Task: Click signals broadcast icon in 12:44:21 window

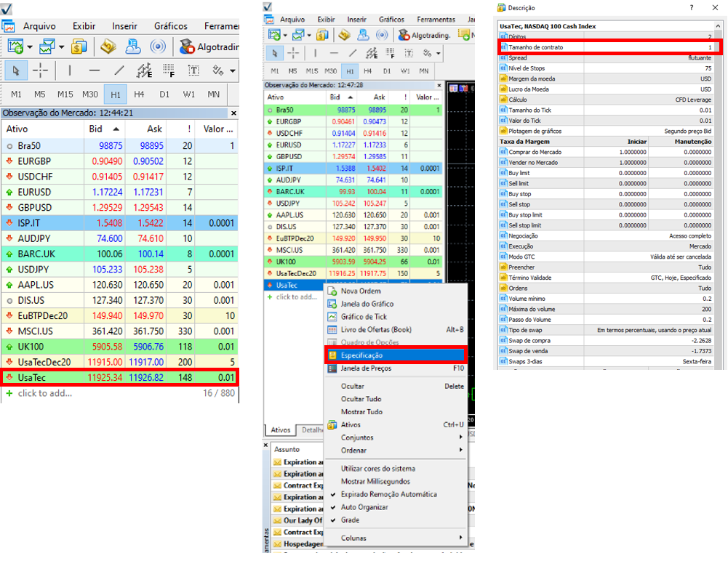Action: point(158,47)
